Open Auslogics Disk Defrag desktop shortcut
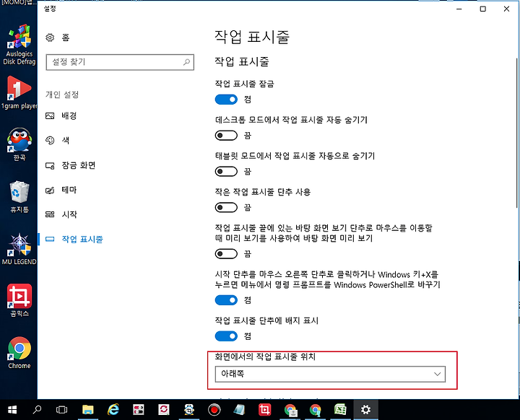 pyautogui.click(x=19, y=45)
